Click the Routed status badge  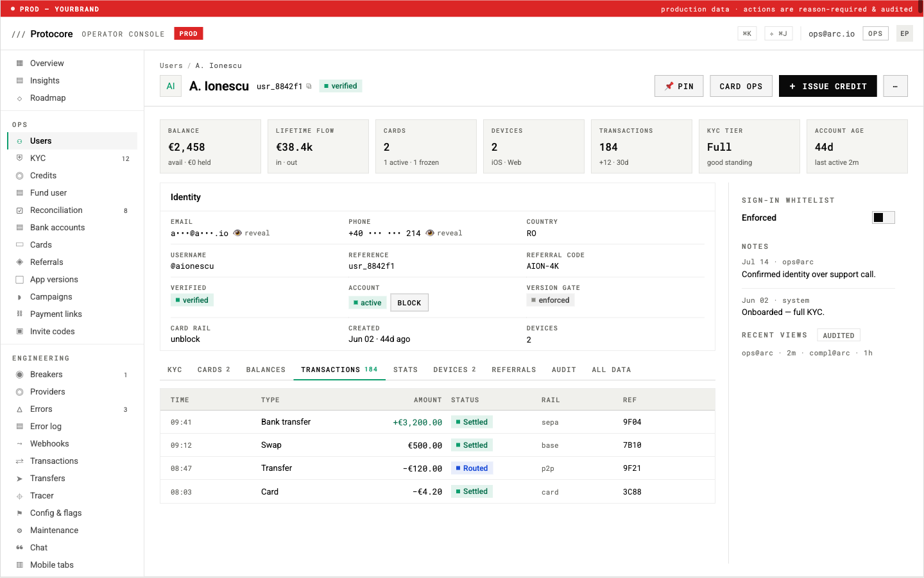click(x=472, y=468)
